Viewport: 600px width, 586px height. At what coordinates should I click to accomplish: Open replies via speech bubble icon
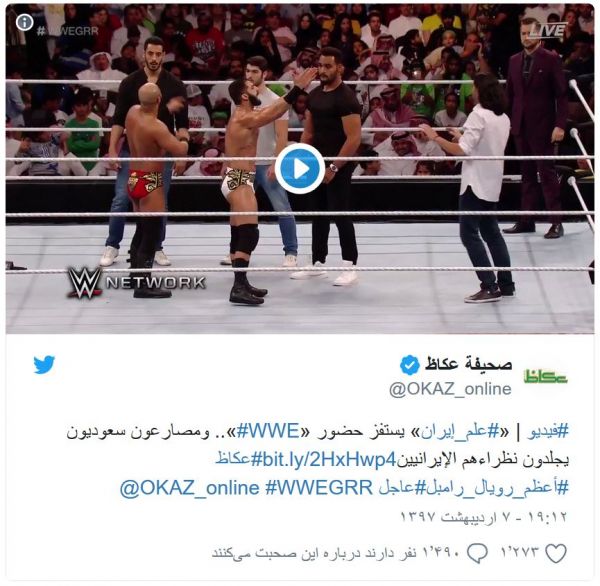click(477, 553)
